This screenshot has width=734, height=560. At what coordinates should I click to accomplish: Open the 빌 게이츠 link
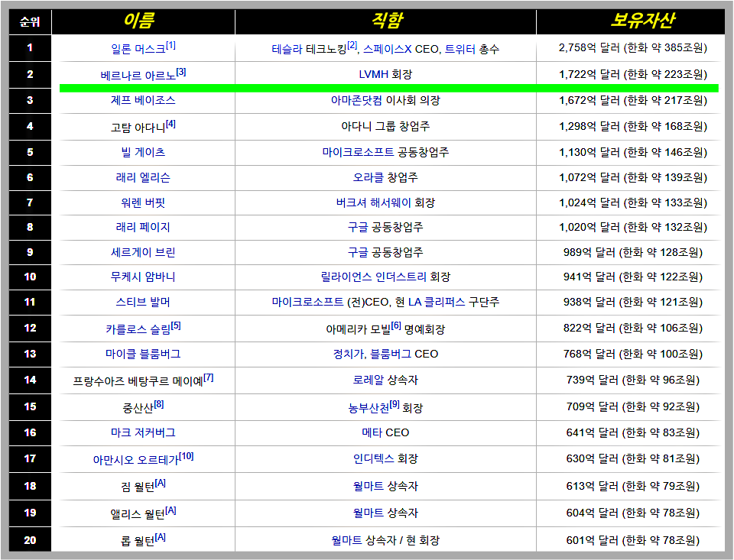click(143, 152)
